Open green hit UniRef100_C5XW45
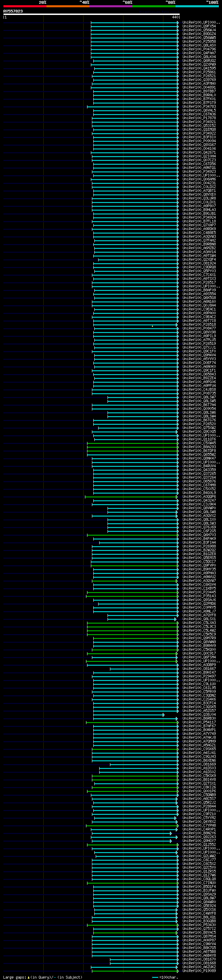 (199, 443)
